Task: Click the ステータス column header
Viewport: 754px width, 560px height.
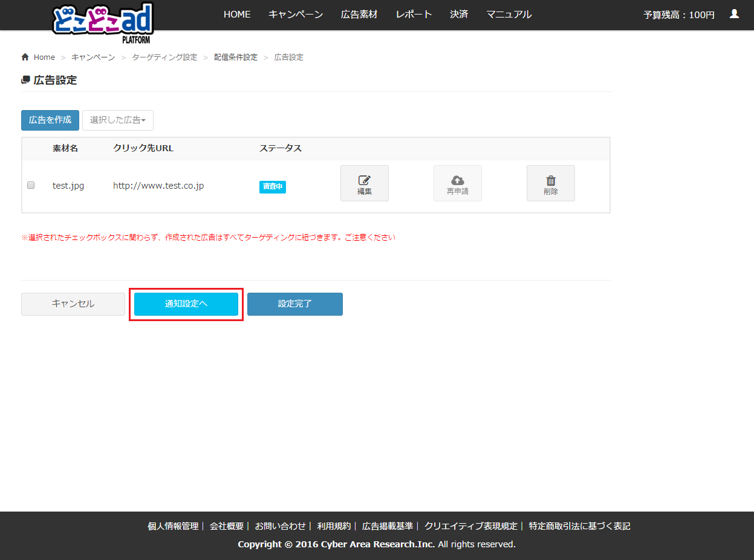Action: click(x=281, y=148)
